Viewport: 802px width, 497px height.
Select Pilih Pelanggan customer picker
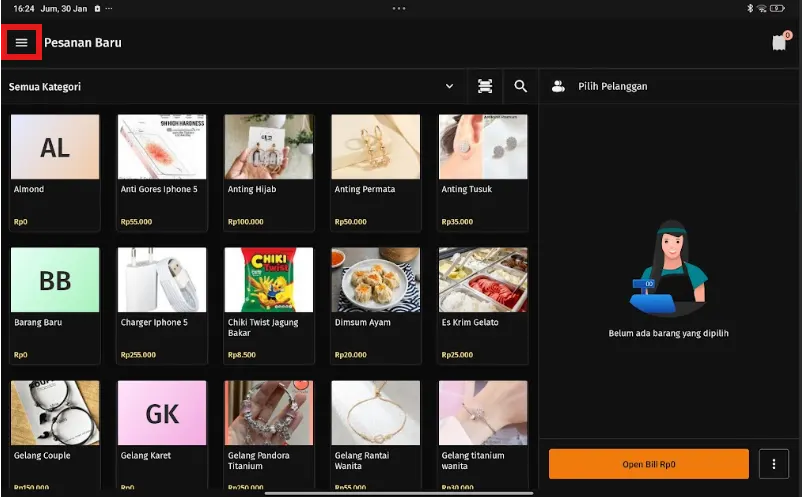[x=612, y=87]
